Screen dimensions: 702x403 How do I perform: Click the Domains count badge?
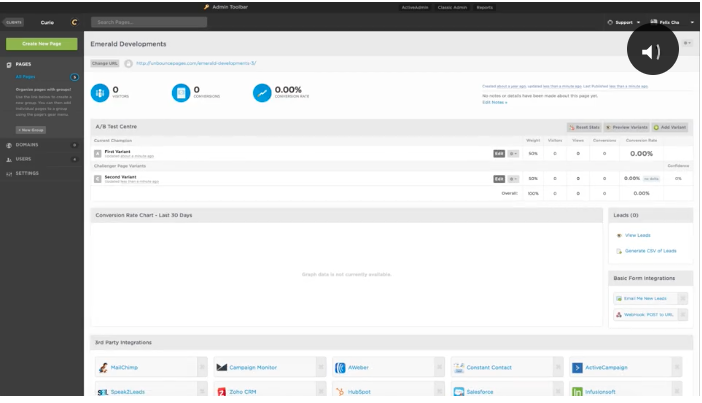(x=75, y=145)
